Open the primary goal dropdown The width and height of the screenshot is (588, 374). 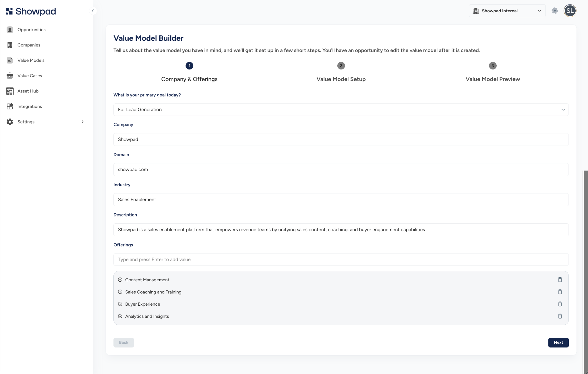pyautogui.click(x=341, y=110)
